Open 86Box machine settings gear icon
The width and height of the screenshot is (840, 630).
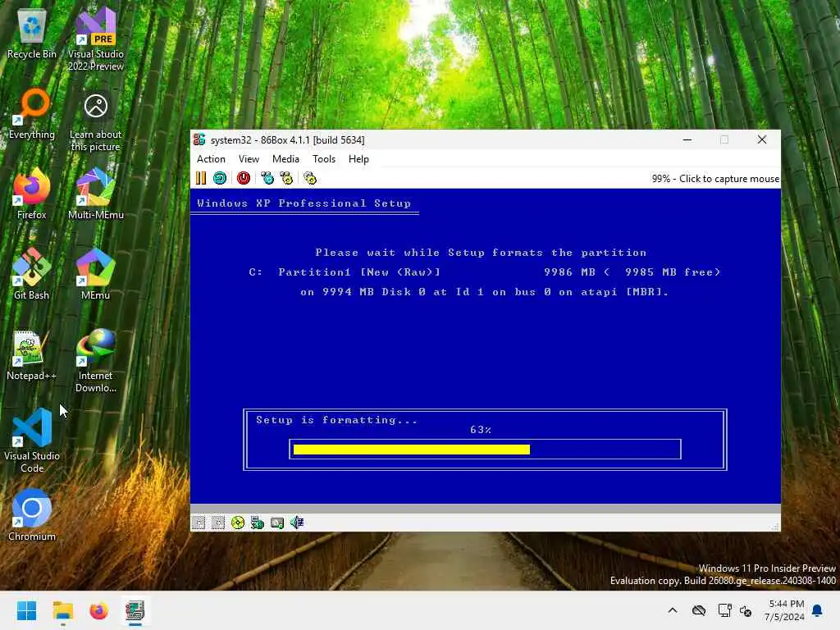[x=310, y=178]
